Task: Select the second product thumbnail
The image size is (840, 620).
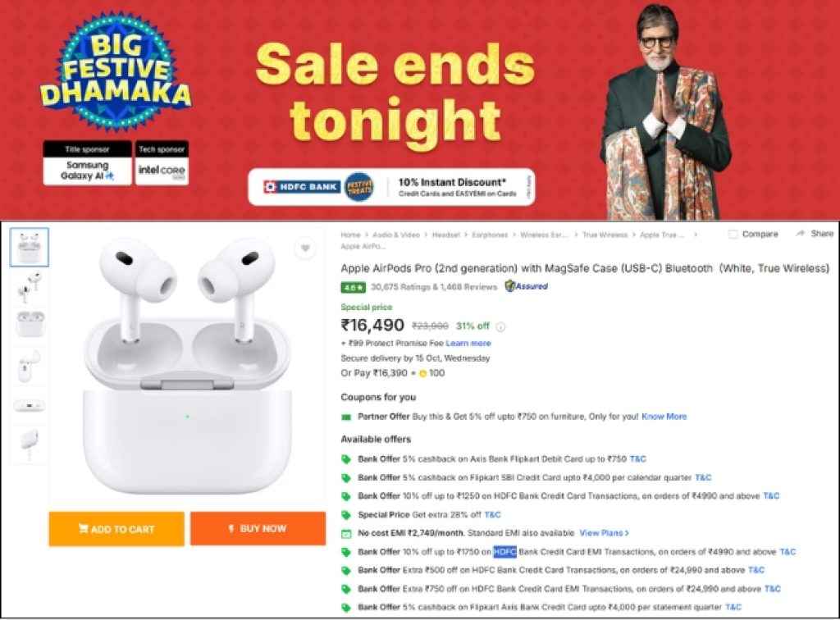Action: point(30,287)
